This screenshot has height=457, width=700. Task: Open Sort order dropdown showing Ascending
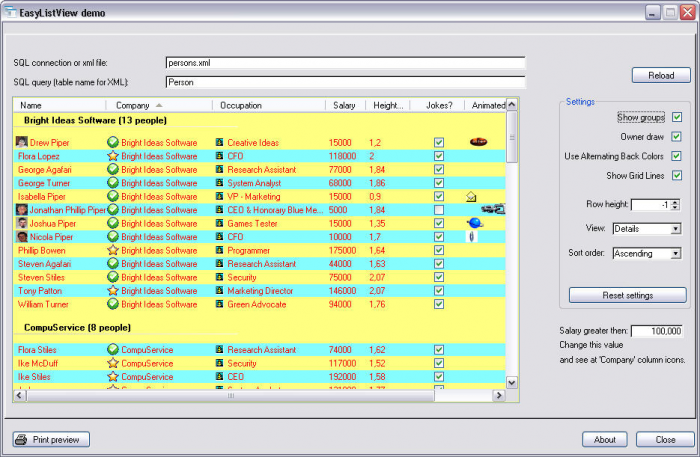pyautogui.click(x=676, y=253)
